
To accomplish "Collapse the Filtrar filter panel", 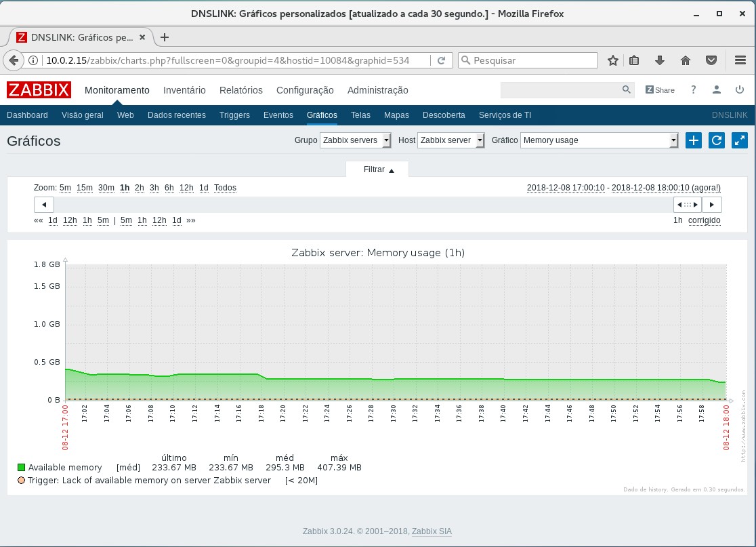I will pos(377,169).
